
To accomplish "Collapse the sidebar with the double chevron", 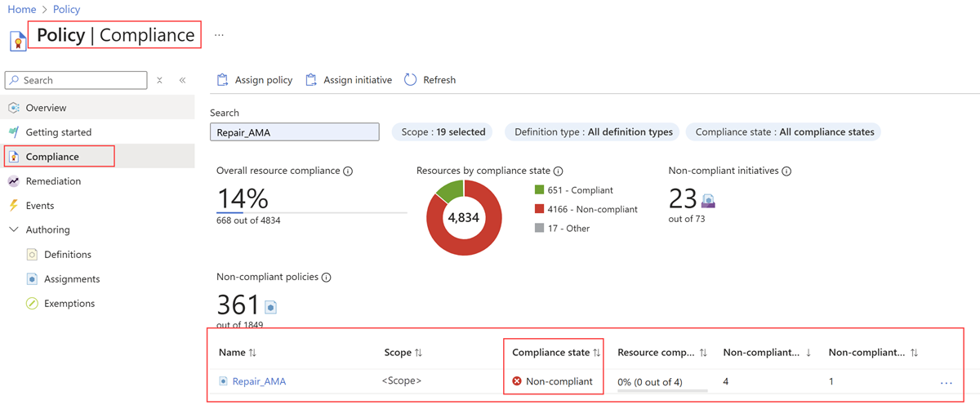I will pyautogui.click(x=182, y=80).
